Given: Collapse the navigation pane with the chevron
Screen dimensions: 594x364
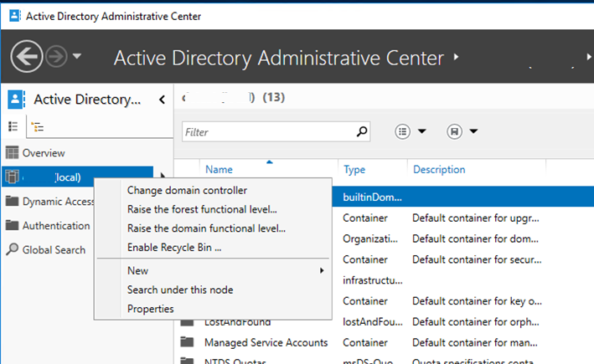Looking at the screenshot, I should (163, 100).
